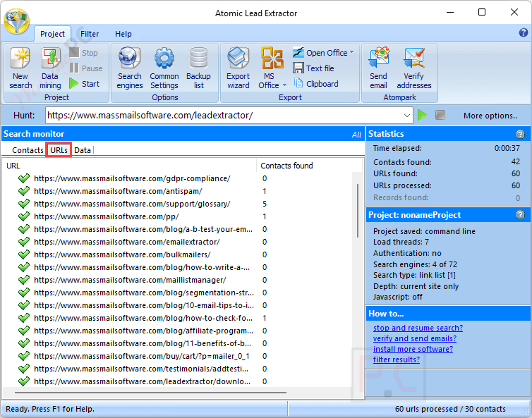Click the Project nonameProject panel help icon
The height and width of the screenshot is (418, 532).
click(520, 214)
